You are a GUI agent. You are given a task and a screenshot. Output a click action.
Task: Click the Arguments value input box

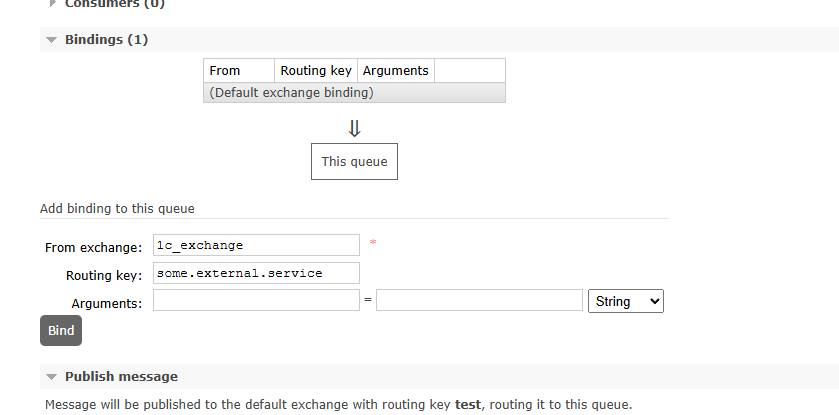tap(479, 301)
